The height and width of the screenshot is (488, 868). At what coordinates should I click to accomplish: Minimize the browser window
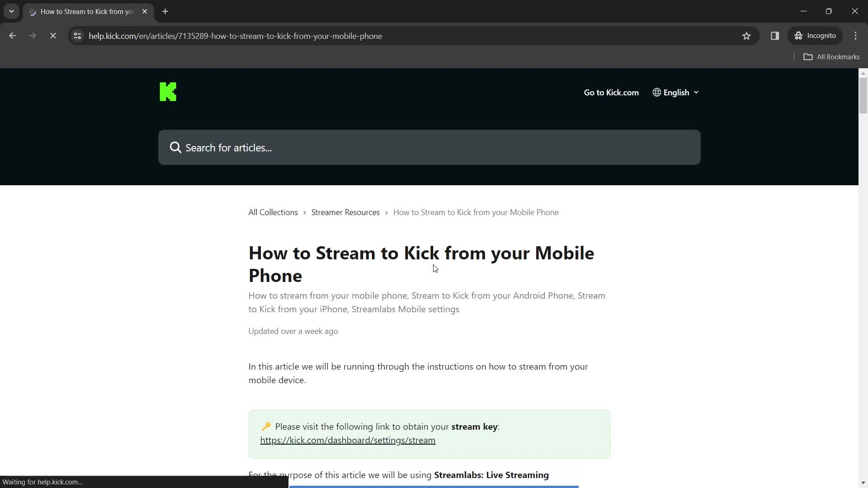pos(803,11)
